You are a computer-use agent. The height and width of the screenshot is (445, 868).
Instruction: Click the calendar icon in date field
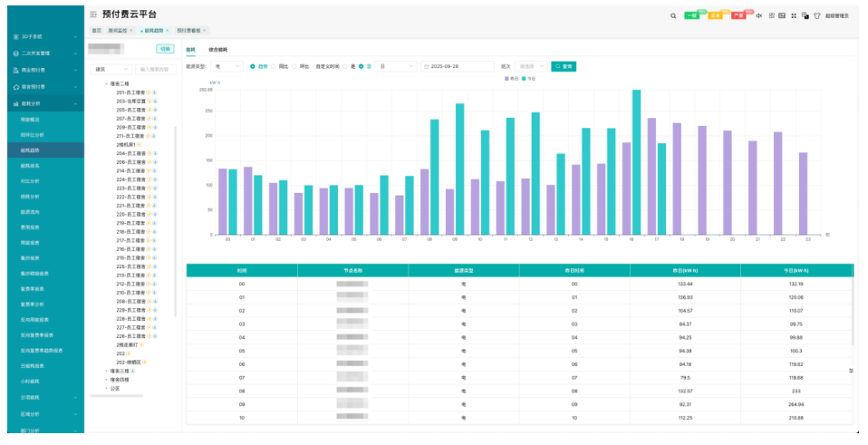point(426,66)
